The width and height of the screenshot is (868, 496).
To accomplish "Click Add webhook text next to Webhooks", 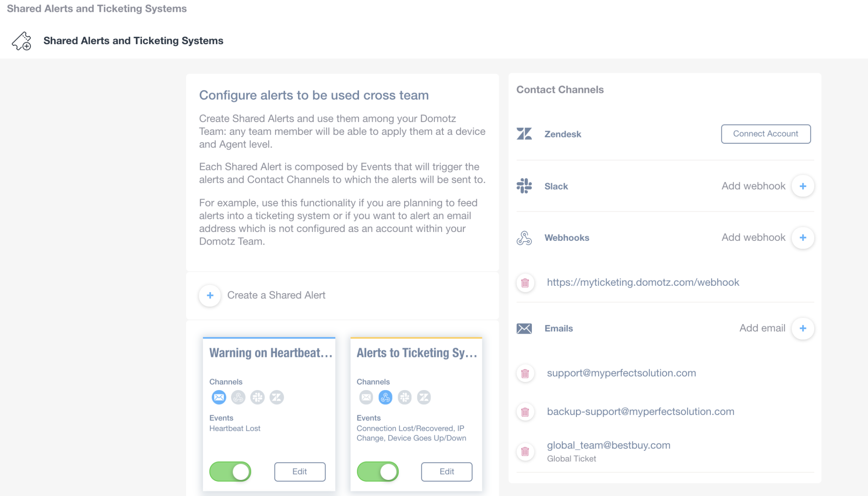I will click(x=754, y=237).
